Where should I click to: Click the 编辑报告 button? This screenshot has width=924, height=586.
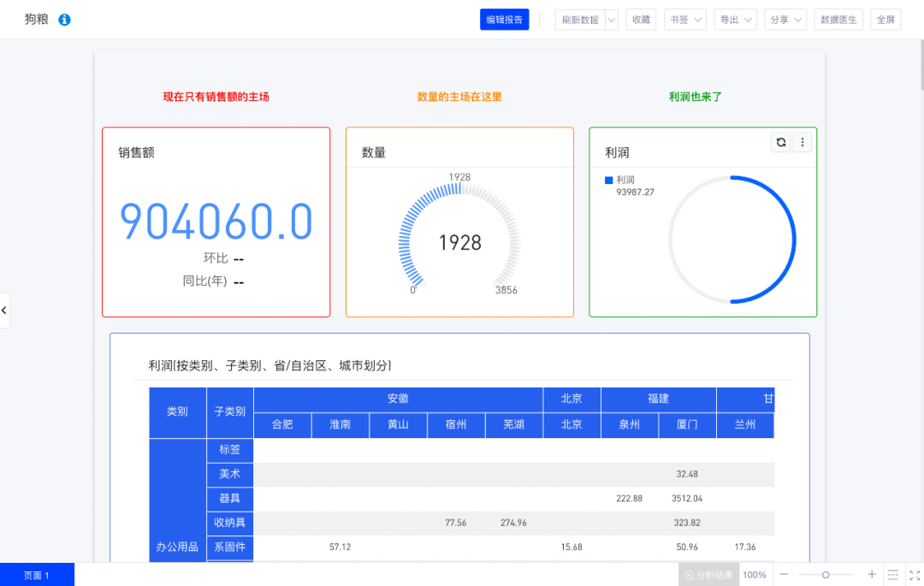pyautogui.click(x=505, y=20)
